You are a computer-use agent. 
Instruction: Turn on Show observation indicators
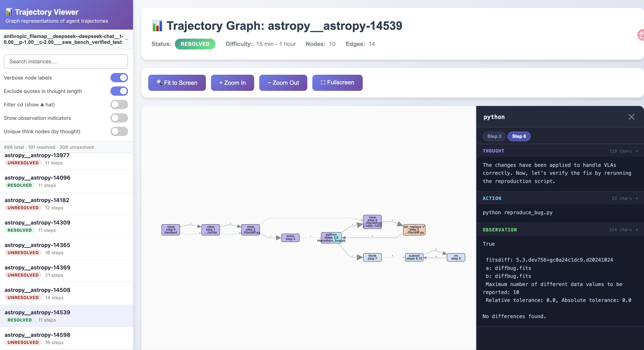[x=119, y=118]
